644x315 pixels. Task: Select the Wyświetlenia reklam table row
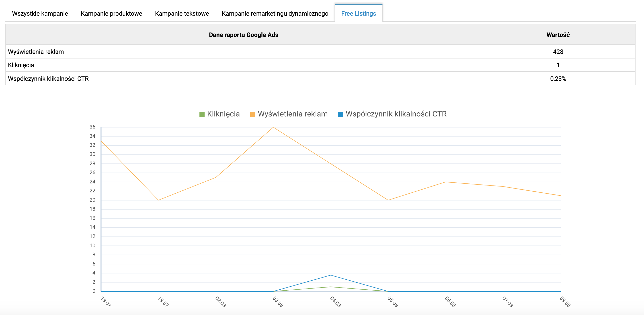(x=36, y=52)
